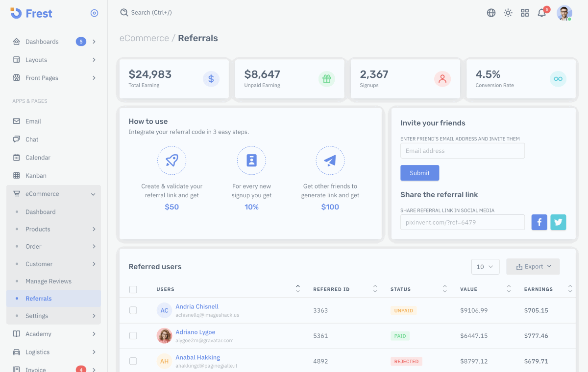Switch theme using the sun icon

(x=508, y=13)
